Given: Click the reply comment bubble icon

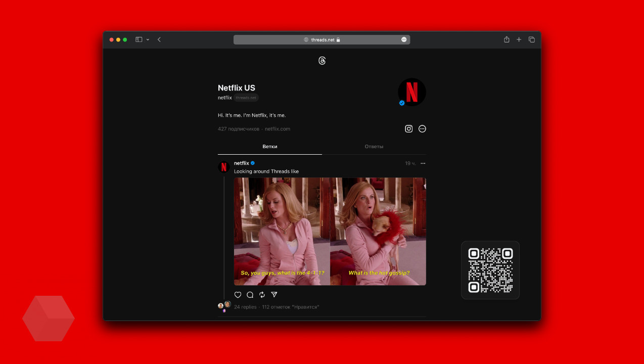Looking at the screenshot, I should (x=250, y=295).
